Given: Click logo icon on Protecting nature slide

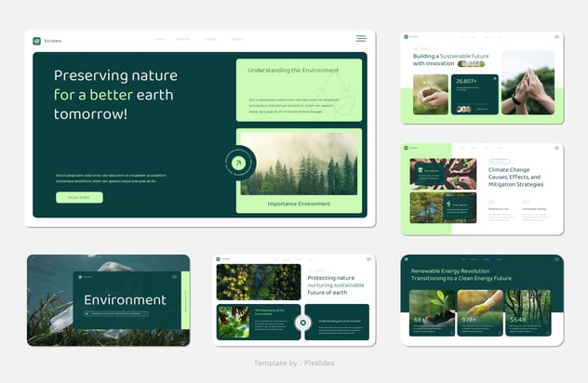Looking at the screenshot, I should click(219, 259).
